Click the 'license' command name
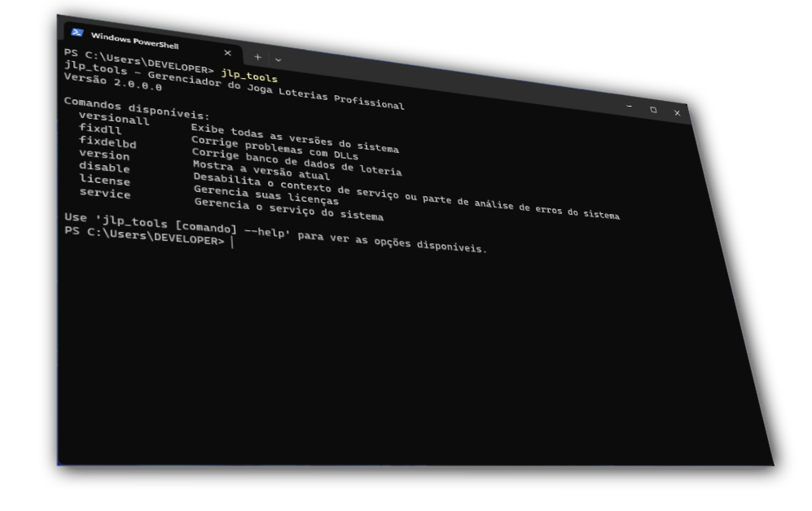This screenshot has width=812, height=511. tap(104, 180)
